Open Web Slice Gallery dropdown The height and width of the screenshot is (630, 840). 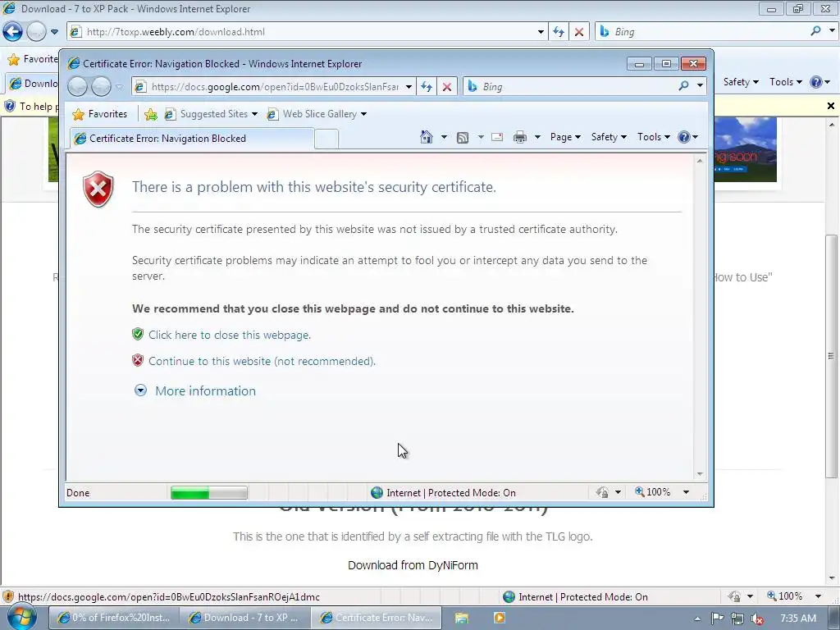[363, 114]
